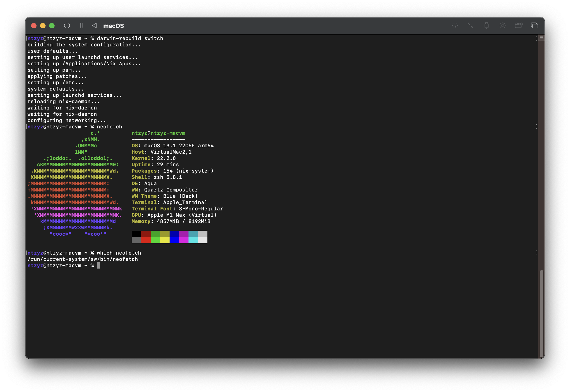
Task: Click the resize display to fit icon
Action: (470, 25)
